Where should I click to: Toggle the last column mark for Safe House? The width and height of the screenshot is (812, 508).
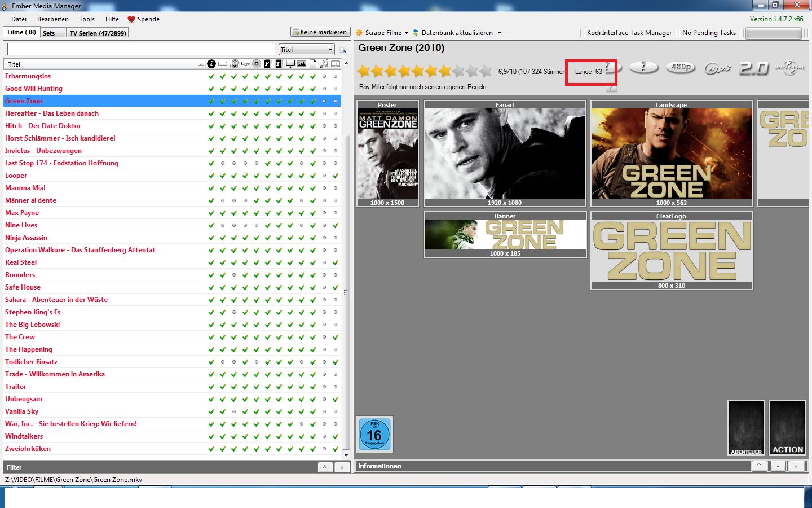pyautogui.click(x=336, y=287)
